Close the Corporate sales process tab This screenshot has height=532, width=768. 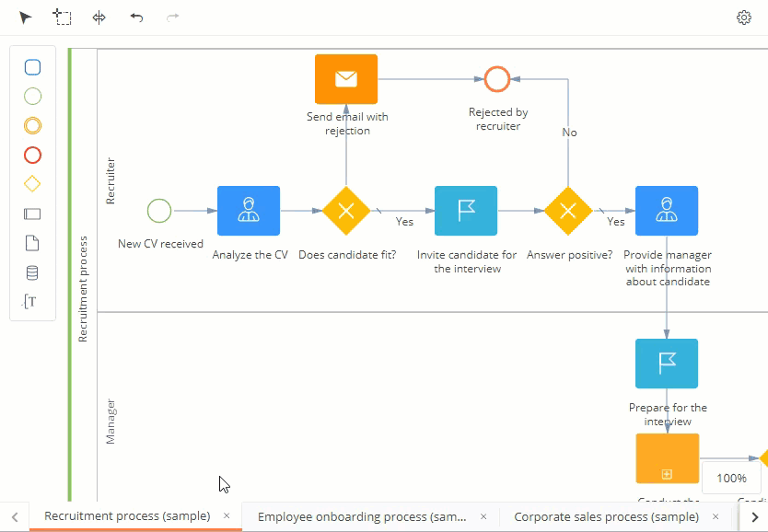(716, 516)
